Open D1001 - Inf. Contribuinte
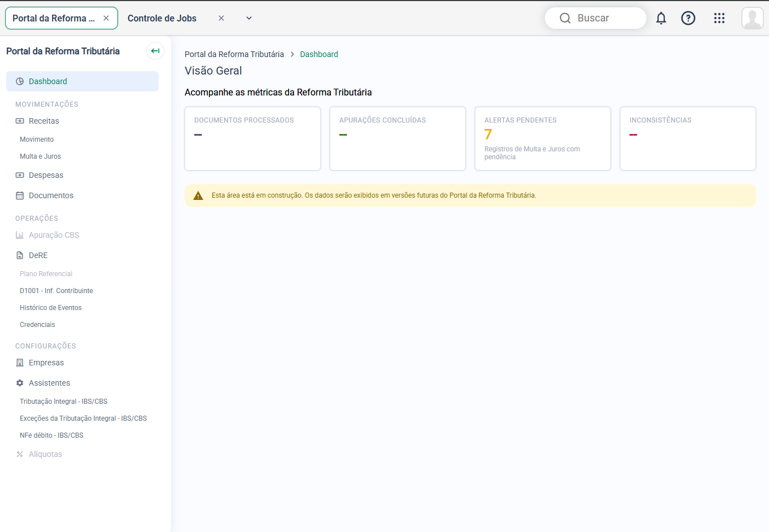The width and height of the screenshot is (769, 532). coord(56,291)
